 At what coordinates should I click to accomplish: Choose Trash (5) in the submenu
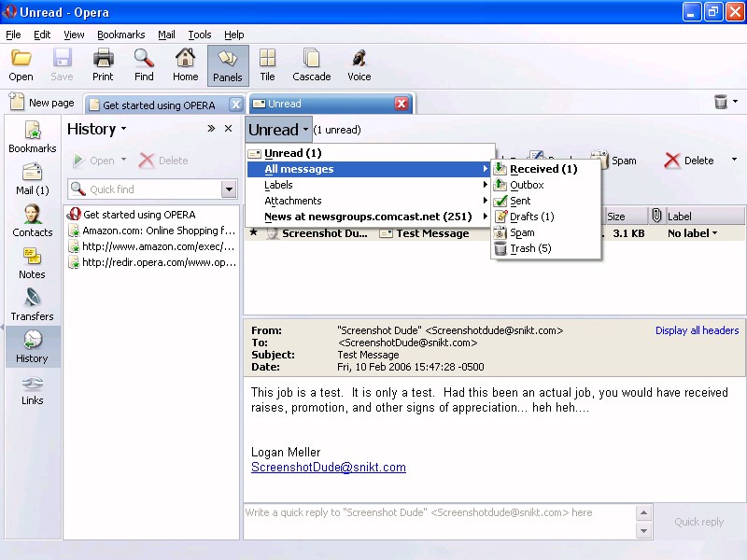click(x=530, y=248)
